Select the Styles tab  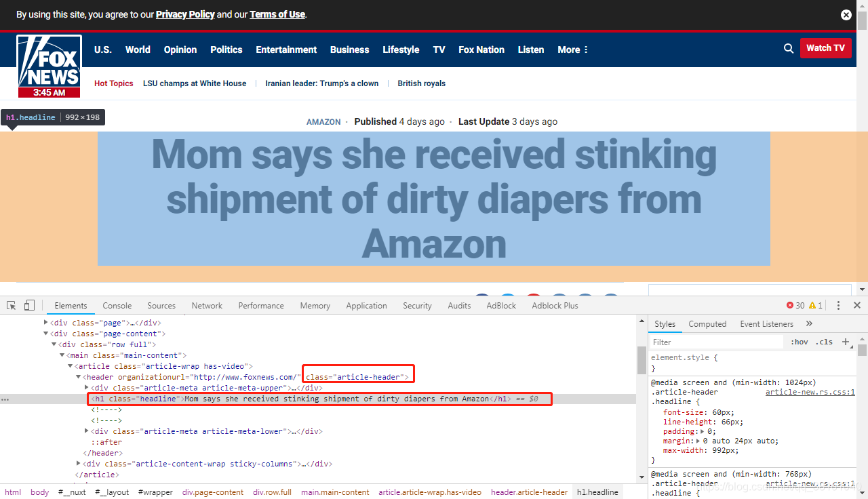click(x=665, y=324)
